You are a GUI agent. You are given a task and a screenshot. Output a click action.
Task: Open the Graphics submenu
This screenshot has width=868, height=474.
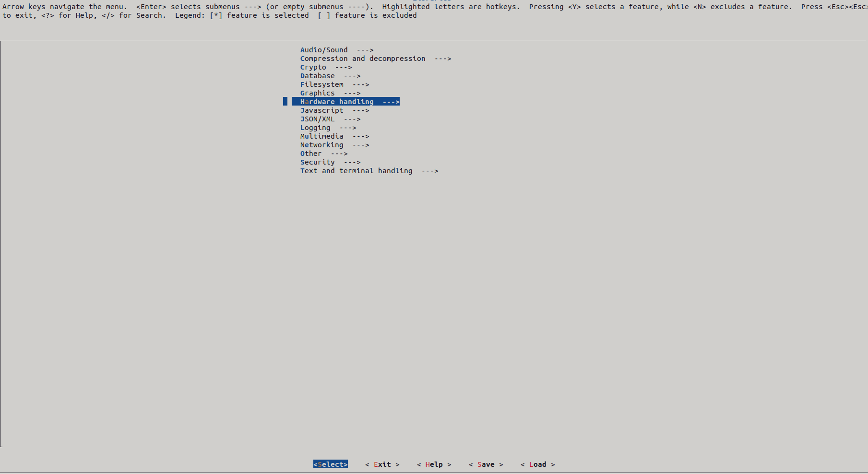[x=318, y=93]
